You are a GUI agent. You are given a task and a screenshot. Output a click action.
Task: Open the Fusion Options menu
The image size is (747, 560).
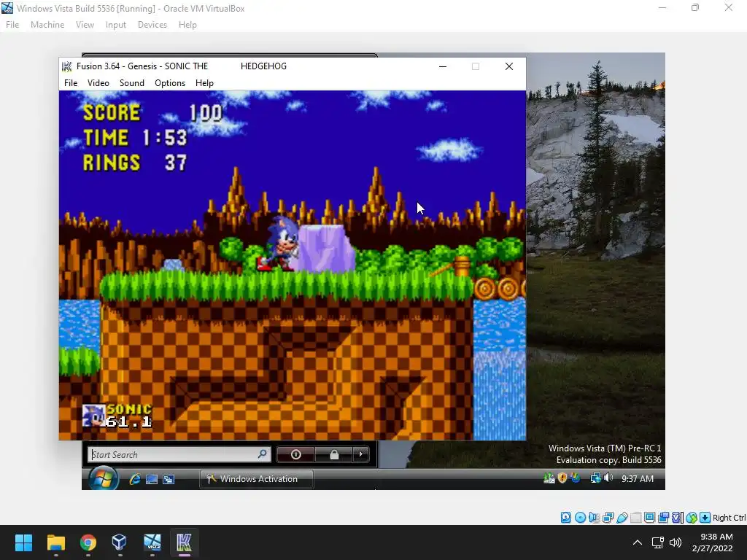(x=169, y=83)
